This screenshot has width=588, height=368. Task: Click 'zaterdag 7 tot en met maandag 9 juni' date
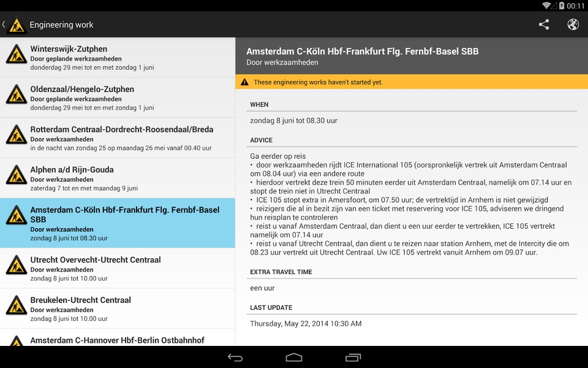pyautogui.click(x=84, y=188)
